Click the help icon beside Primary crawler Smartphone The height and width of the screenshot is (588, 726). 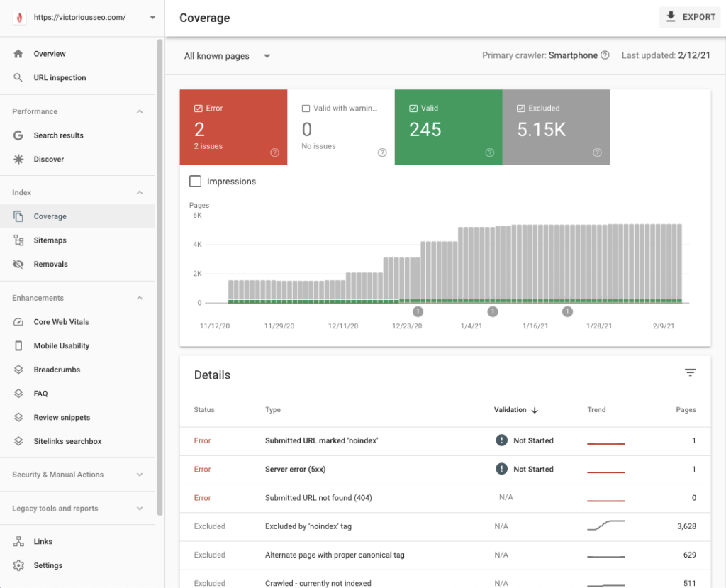coord(605,55)
